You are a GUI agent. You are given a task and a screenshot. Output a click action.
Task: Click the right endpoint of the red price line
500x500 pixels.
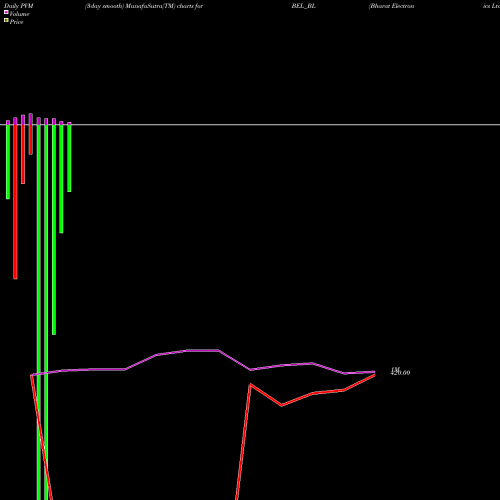click(375, 375)
